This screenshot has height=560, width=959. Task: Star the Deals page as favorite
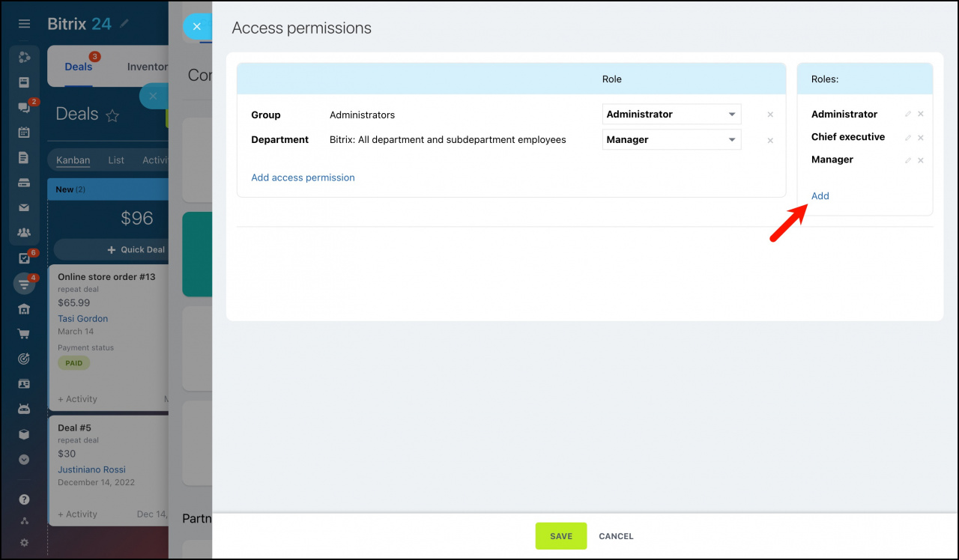coord(112,115)
